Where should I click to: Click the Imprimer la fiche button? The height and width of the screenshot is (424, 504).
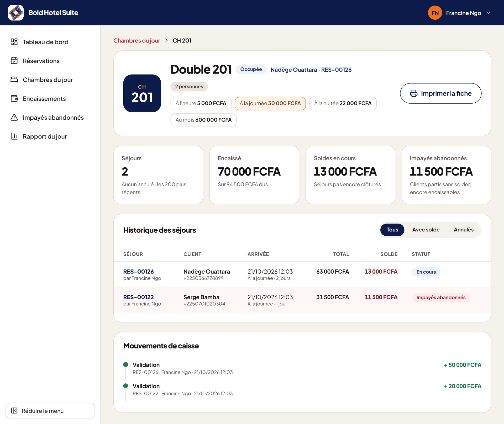(440, 93)
